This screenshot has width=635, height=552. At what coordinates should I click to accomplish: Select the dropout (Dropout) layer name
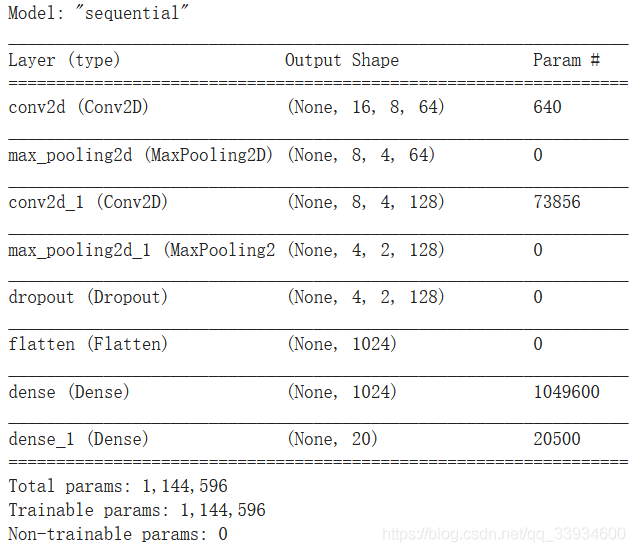click(88, 297)
